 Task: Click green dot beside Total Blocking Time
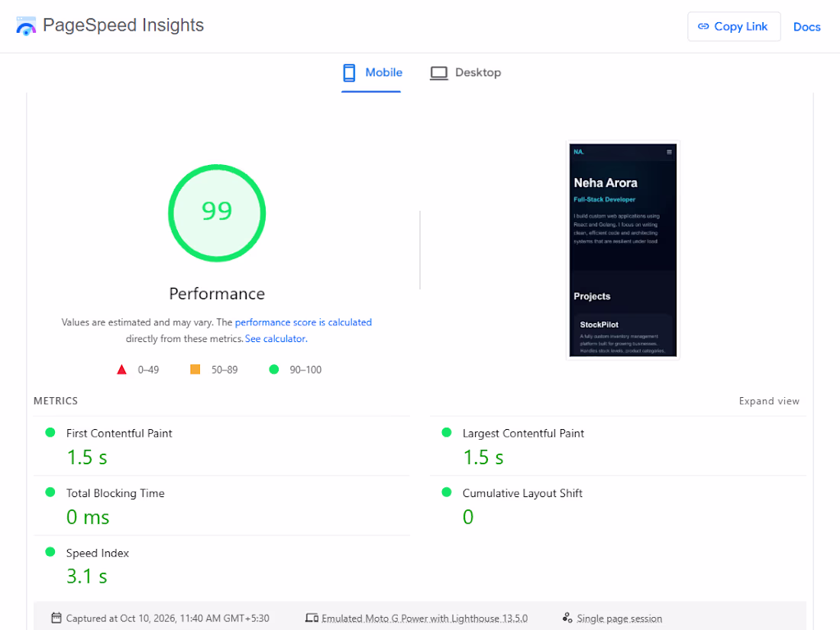pyautogui.click(x=50, y=493)
